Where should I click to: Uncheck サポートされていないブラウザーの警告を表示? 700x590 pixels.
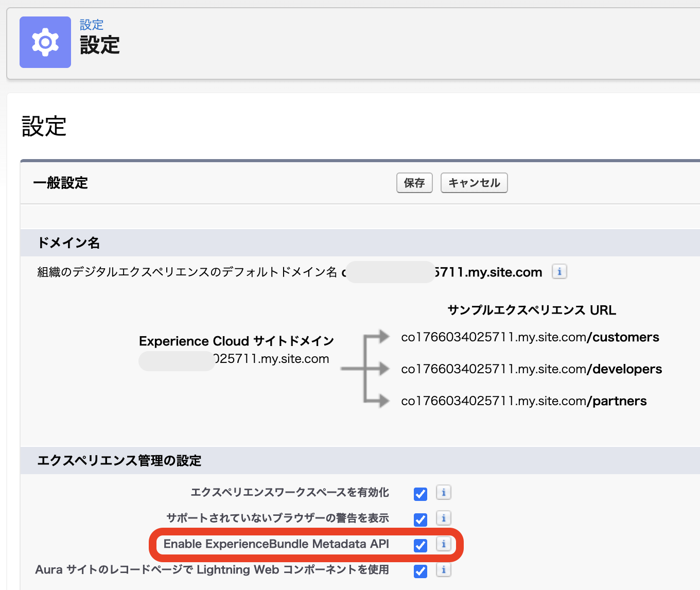click(x=420, y=519)
